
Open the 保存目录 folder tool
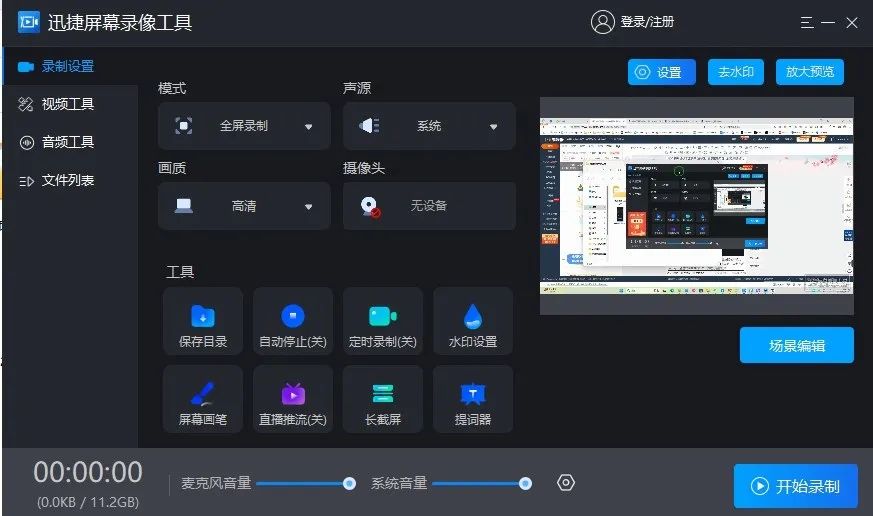click(x=203, y=321)
